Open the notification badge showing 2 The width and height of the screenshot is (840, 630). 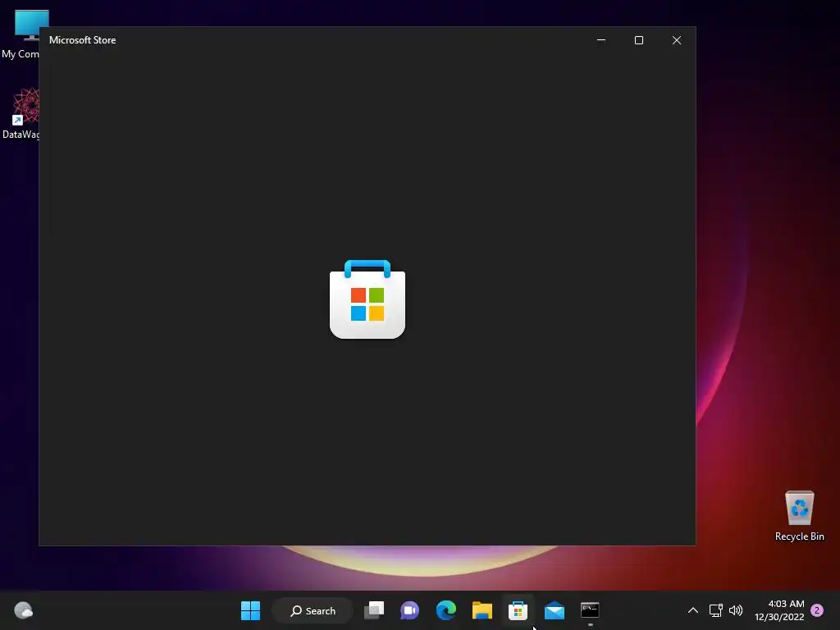pos(817,610)
